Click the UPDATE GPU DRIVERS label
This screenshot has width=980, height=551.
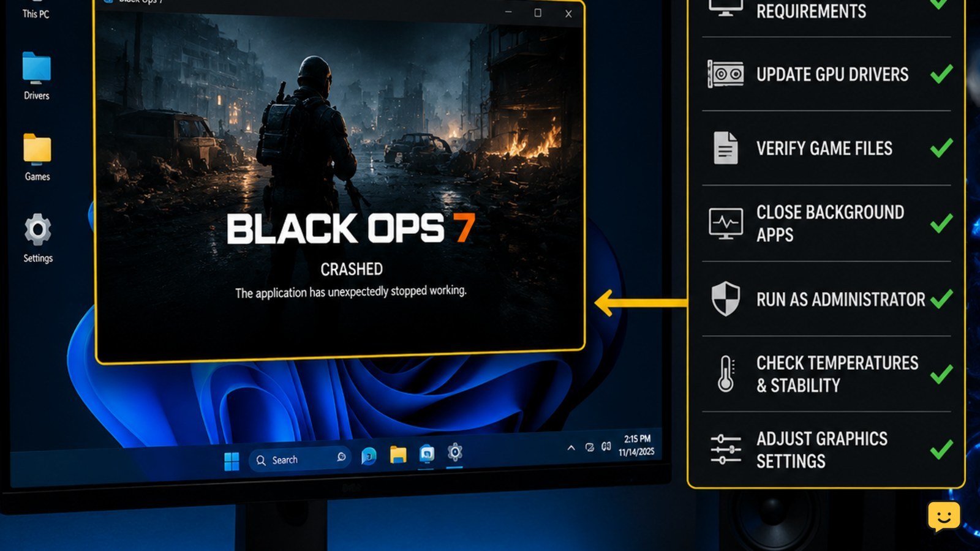pyautogui.click(x=832, y=75)
